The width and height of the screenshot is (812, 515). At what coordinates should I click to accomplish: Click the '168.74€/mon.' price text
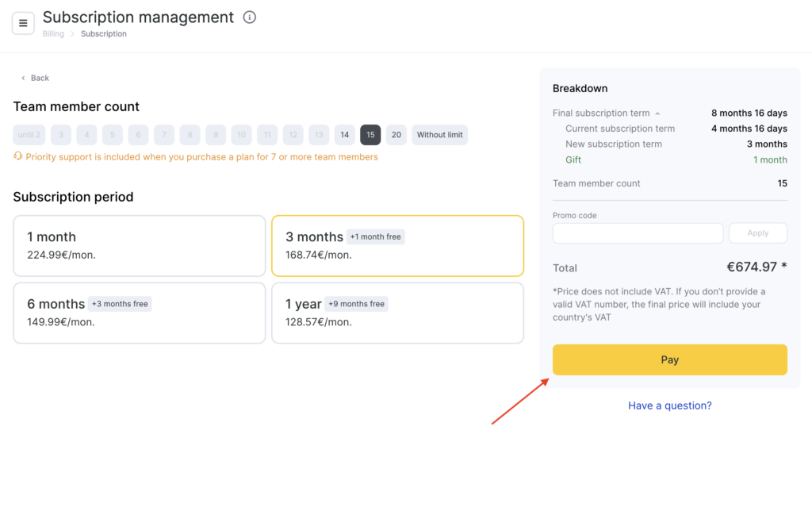click(x=319, y=255)
